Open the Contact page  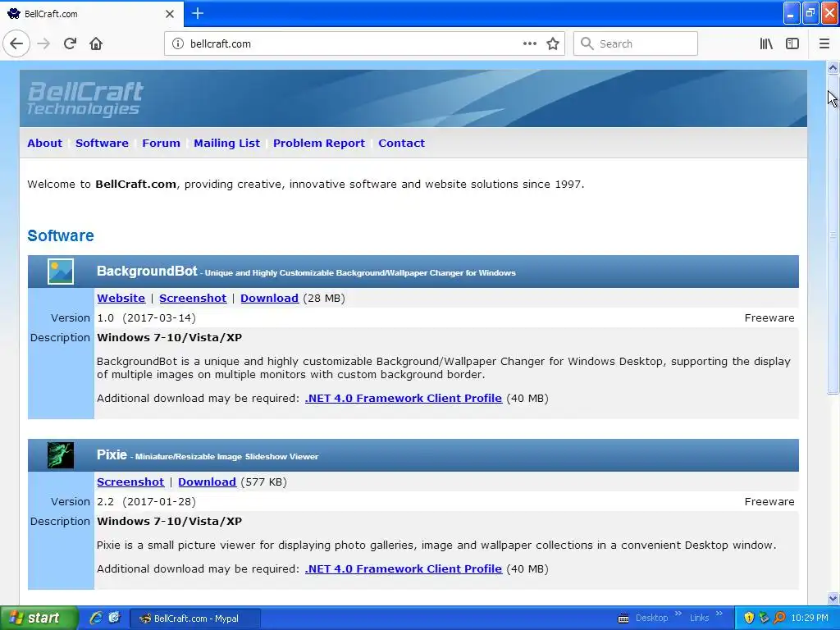(x=401, y=143)
